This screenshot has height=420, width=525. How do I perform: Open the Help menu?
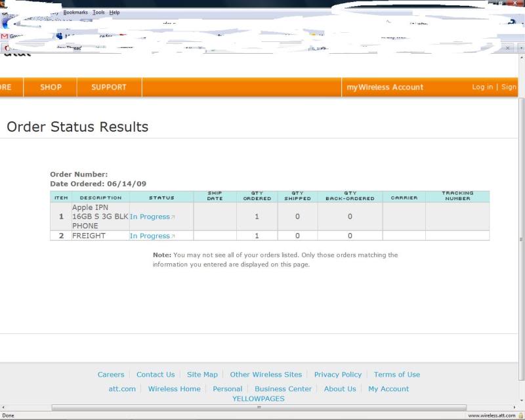114,12
